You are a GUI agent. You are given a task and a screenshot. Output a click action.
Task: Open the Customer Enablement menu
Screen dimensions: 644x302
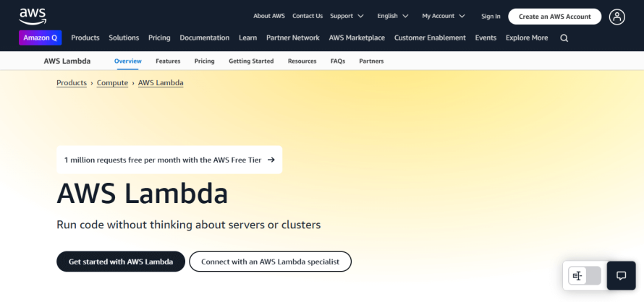[430, 38]
